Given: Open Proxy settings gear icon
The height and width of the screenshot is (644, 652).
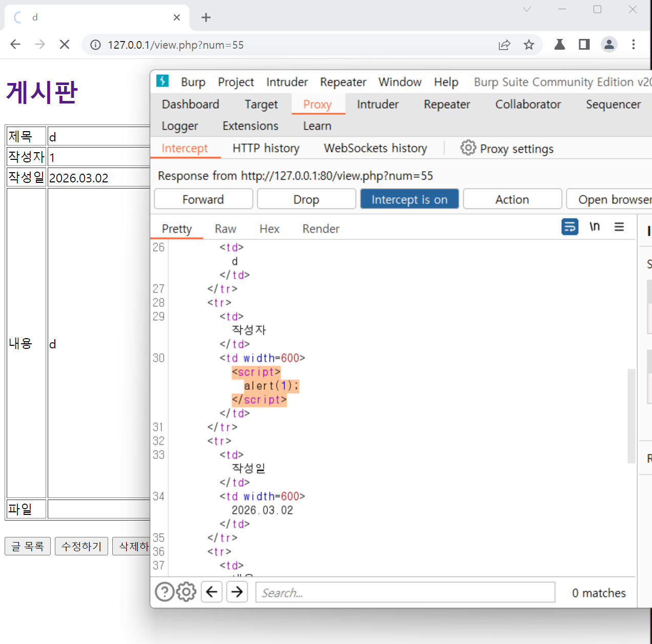Looking at the screenshot, I should tap(468, 148).
